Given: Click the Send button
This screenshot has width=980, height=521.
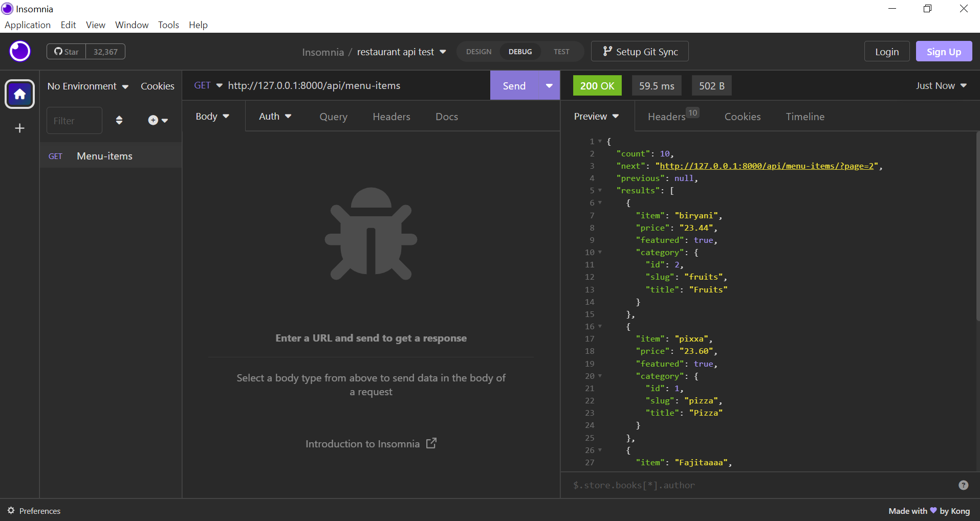Looking at the screenshot, I should tap(514, 85).
